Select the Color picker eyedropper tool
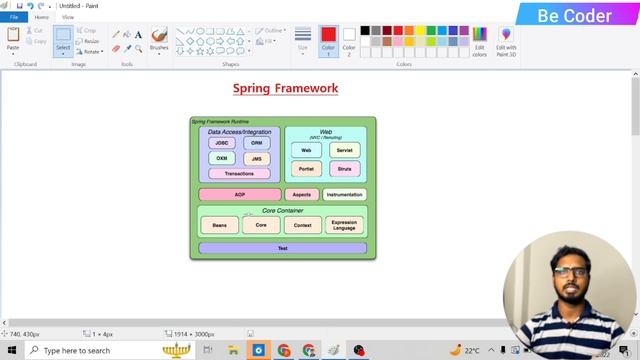Viewport: 640px width, 360px height. (127, 49)
